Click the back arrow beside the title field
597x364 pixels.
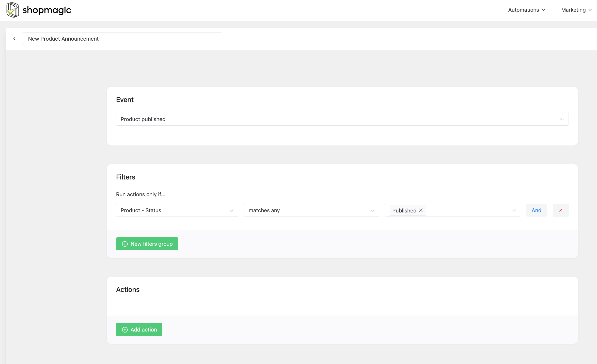[x=14, y=39]
